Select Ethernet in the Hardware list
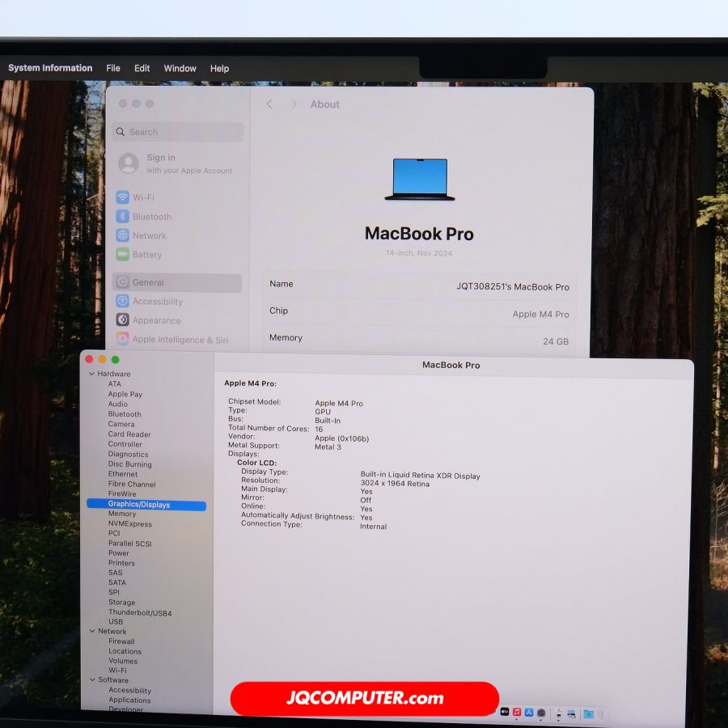The image size is (728, 728). (123, 474)
